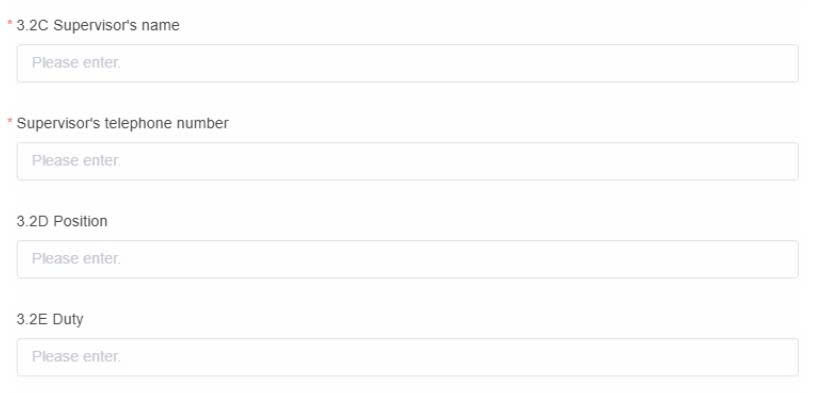Click "Please enter." placeholder under 3.2D Position
Screen dimensions: 813x393
tap(76, 259)
